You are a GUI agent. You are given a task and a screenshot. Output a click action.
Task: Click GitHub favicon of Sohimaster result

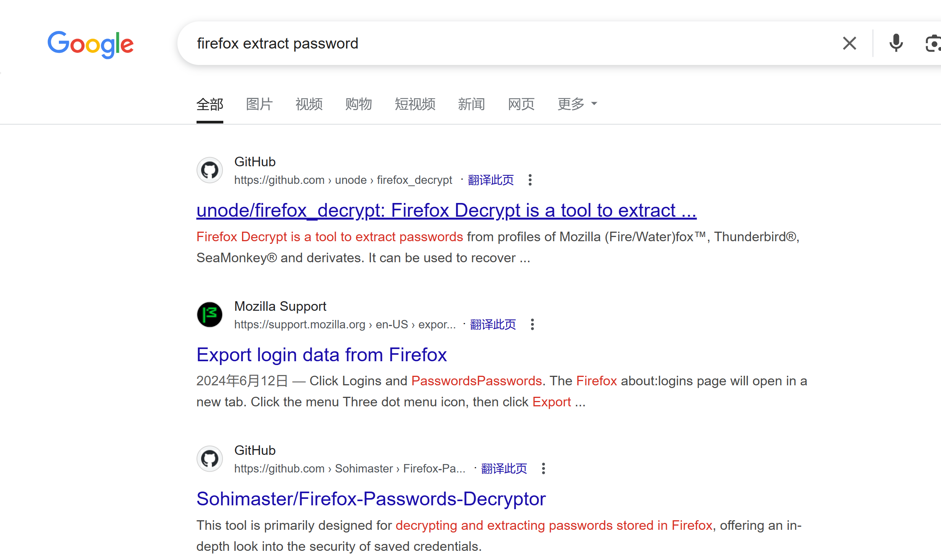pyautogui.click(x=210, y=459)
